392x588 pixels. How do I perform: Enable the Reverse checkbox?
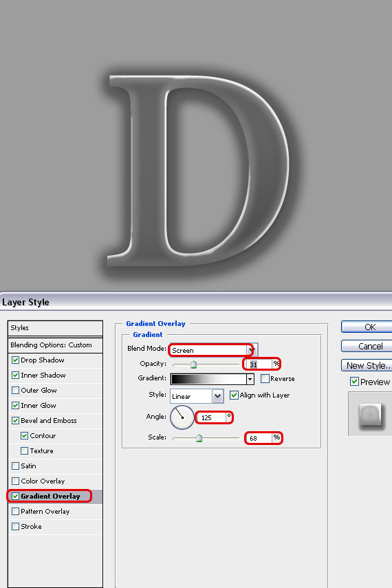(265, 378)
